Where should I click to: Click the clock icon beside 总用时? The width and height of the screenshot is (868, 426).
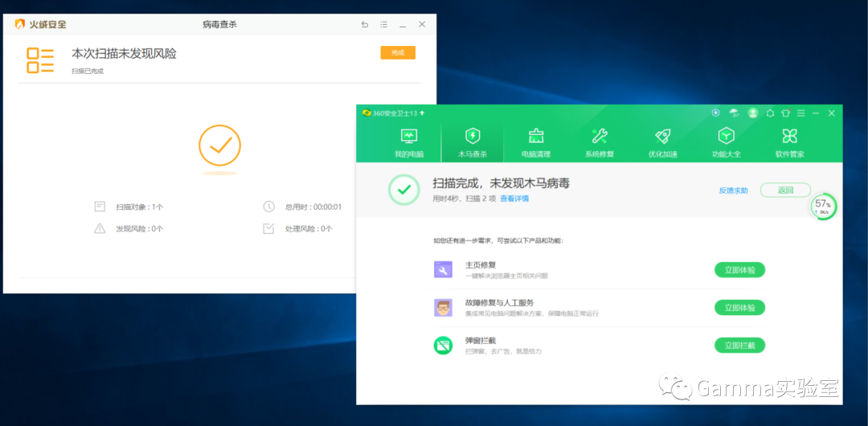[268, 207]
